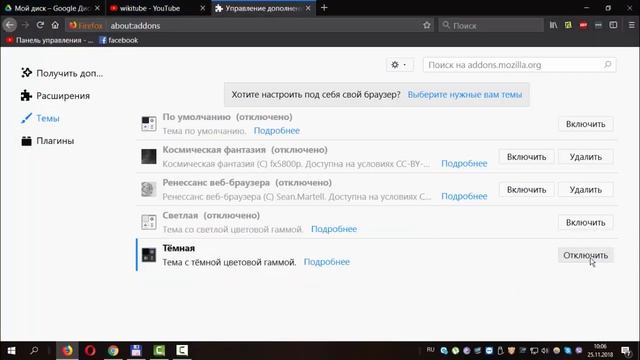Image resolution: width=640 pixels, height=360 pixels.
Task: Click the addons.mozilla.org search field
Action: (519, 65)
